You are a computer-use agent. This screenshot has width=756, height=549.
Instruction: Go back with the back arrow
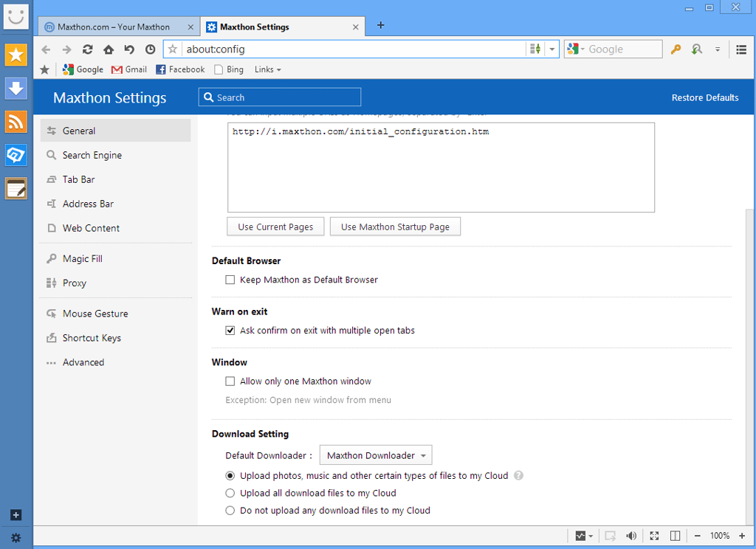pos(46,49)
